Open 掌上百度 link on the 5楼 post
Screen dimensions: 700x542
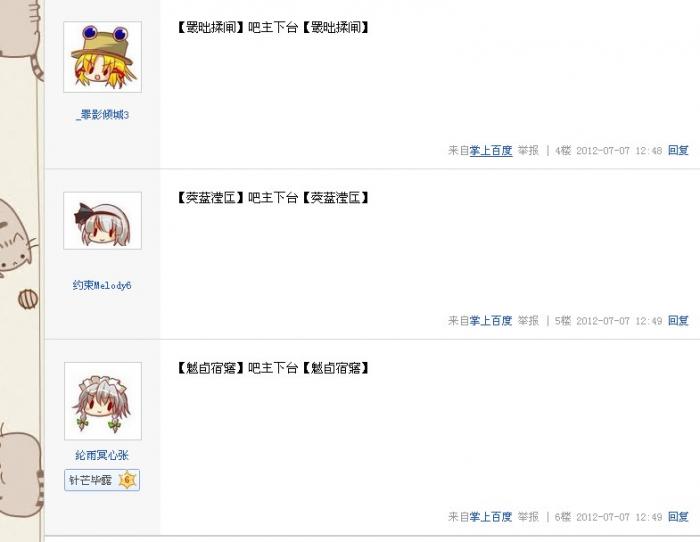[491, 321]
